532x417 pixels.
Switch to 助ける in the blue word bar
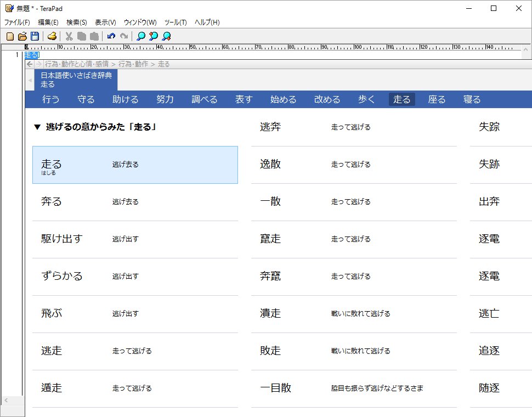pos(125,99)
